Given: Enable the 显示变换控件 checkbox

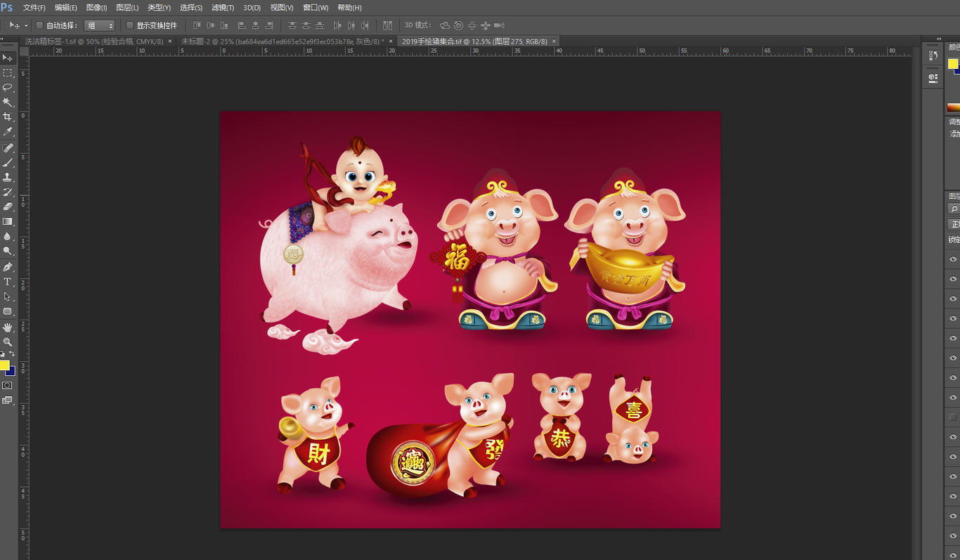Looking at the screenshot, I should click(130, 25).
